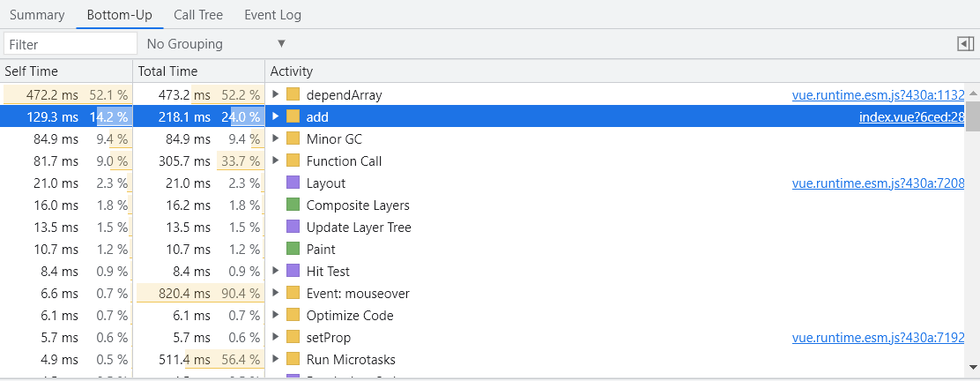This screenshot has width=980, height=381.
Task: Click the Filter text field
Action: point(71,44)
